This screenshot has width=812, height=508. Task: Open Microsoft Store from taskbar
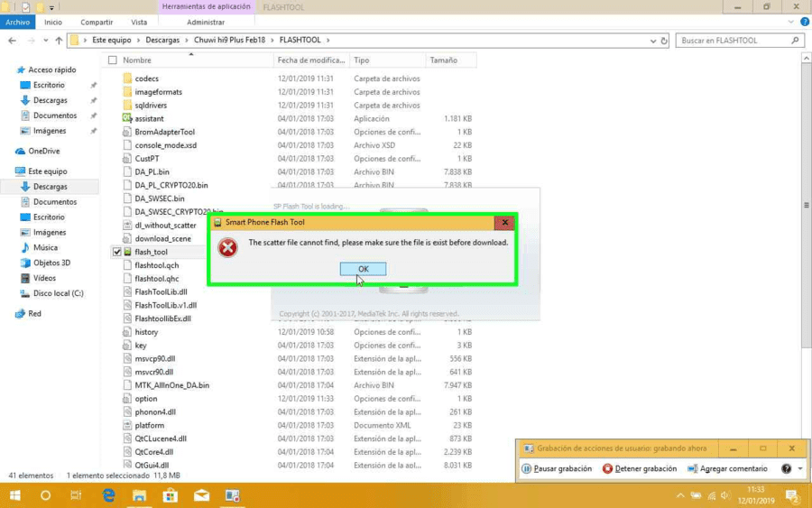point(170,495)
